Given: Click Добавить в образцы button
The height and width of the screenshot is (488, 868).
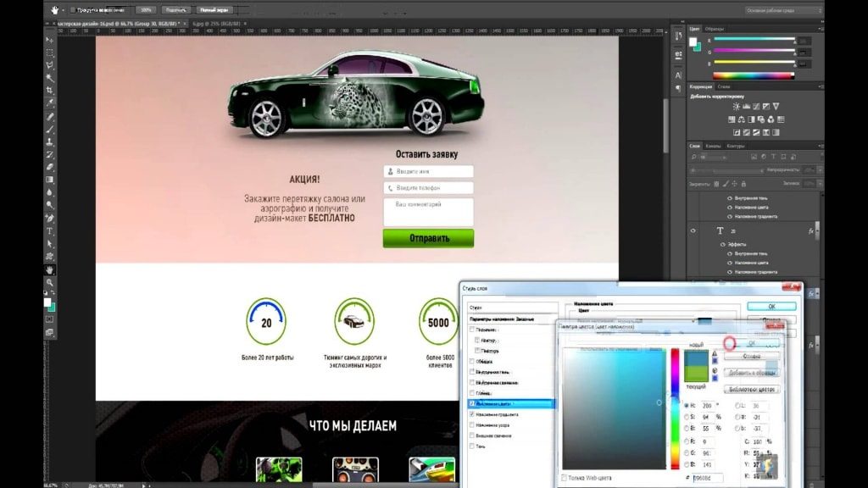Looking at the screenshot, I should (x=753, y=373).
